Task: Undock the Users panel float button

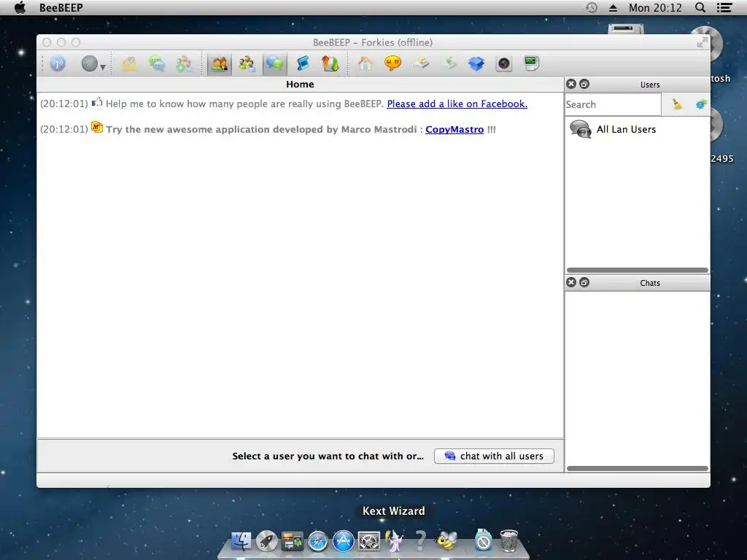Action: [x=584, y=85]
